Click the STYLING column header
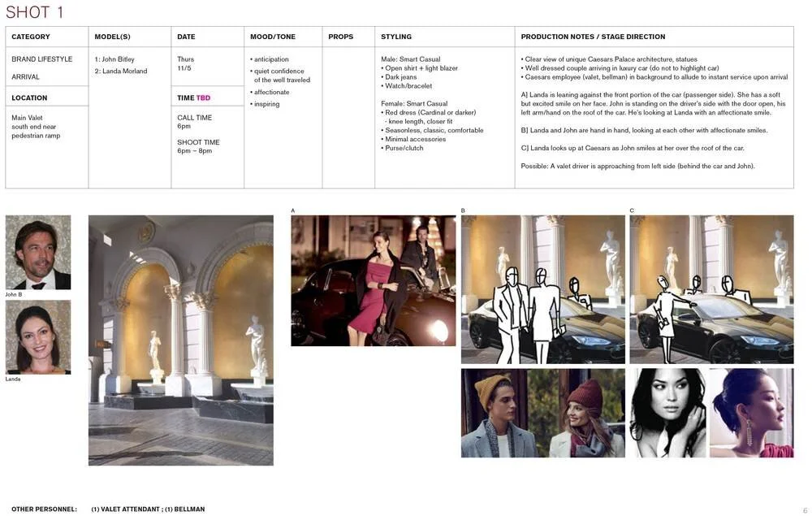Viewport: 812px width, 516px height. click(396, 37)
